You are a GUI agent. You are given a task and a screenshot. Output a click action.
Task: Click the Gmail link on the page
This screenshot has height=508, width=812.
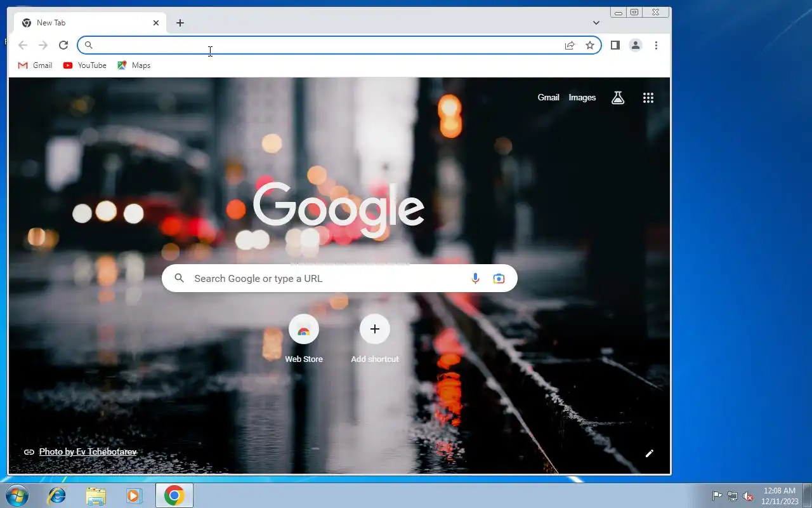pyautogui.click(x=548, y=98)
